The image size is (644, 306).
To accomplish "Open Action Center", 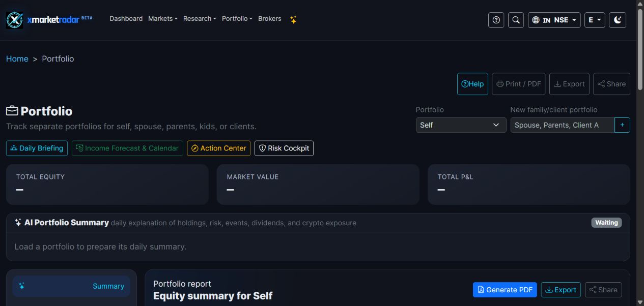I will (219, 148).
